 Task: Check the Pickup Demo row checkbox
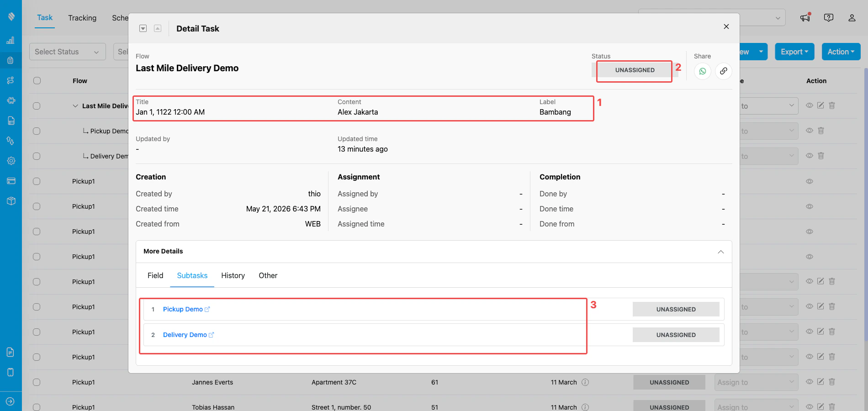pyautogui.click(x=37, y=131)
